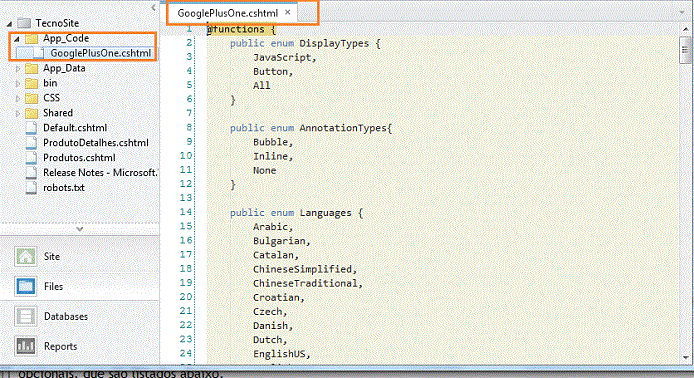Image resolution: width=694 pixels, height=378 pixels.
Task: Click the robots.txt file icon
Action: (31, 188)
